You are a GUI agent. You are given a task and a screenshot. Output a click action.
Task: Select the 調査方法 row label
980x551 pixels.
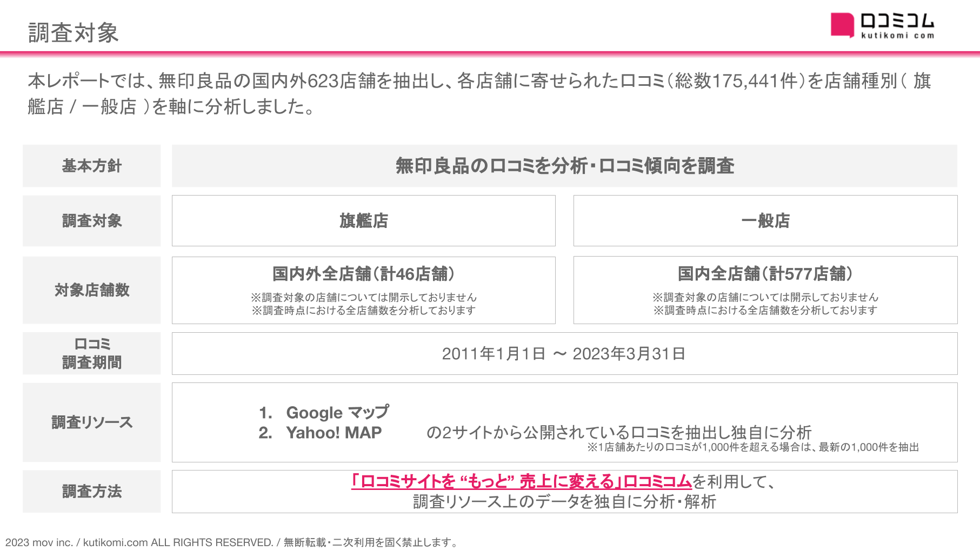[92, 492]
